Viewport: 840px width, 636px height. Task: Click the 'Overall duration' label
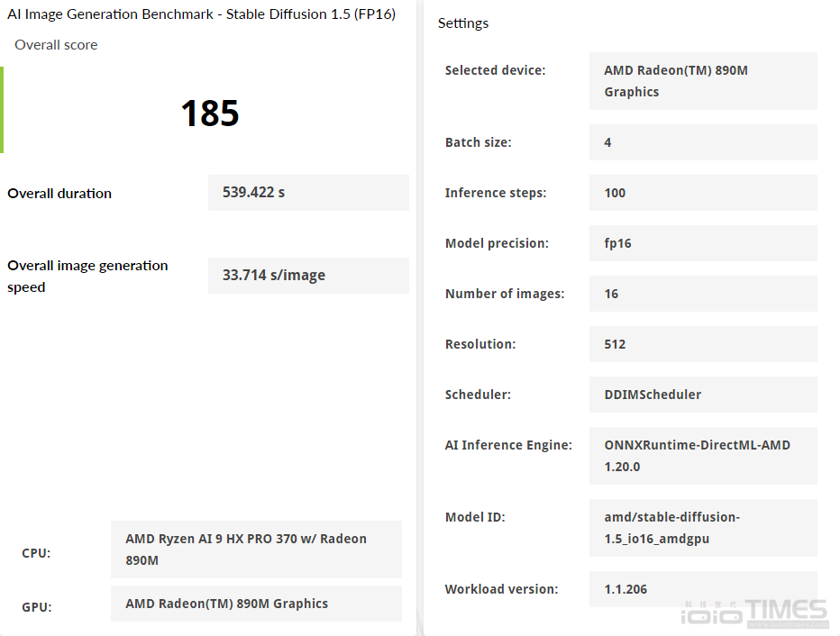coord(59,194)
